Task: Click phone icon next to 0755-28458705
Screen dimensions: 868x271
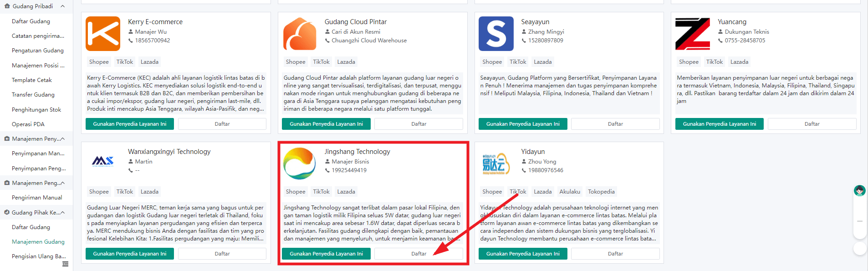Action: (720, 41)
